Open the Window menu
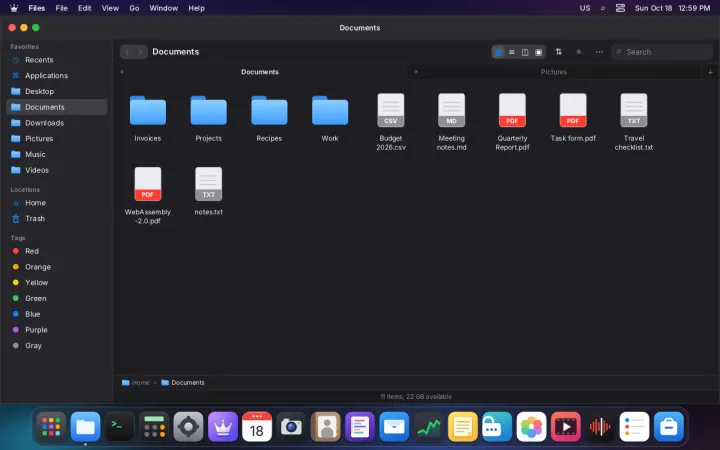 point(163,8)
